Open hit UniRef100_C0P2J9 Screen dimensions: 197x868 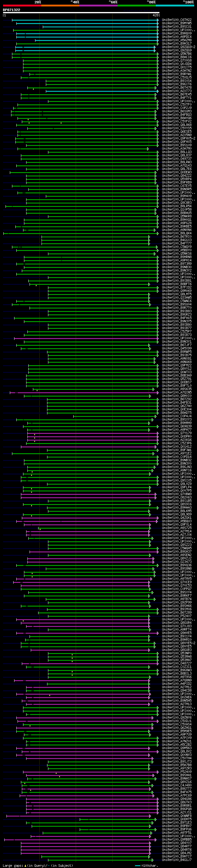coord(176,108)
